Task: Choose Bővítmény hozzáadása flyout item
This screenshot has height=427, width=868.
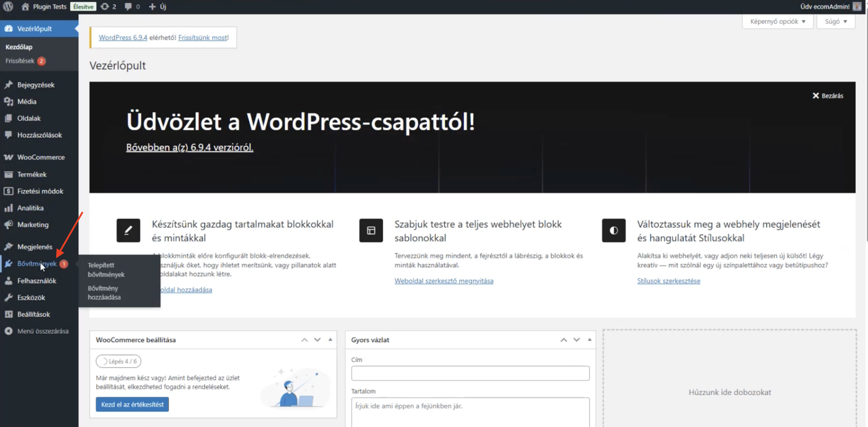Action: pos(104,293)
